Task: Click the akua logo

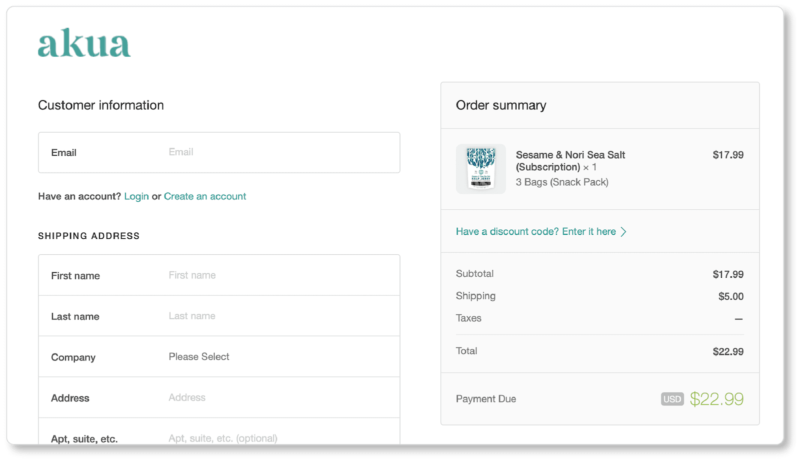Action: [x=84, y=44]
